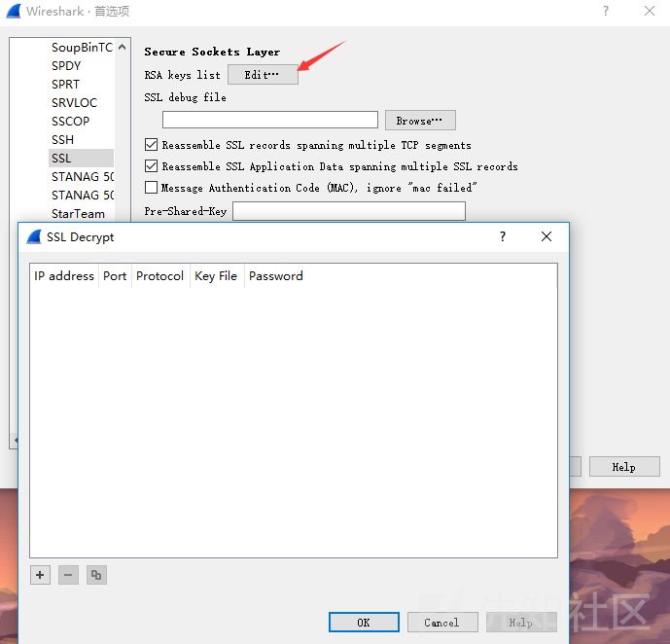
Task: Open RSA keys list Edit button
Action: 263,75
